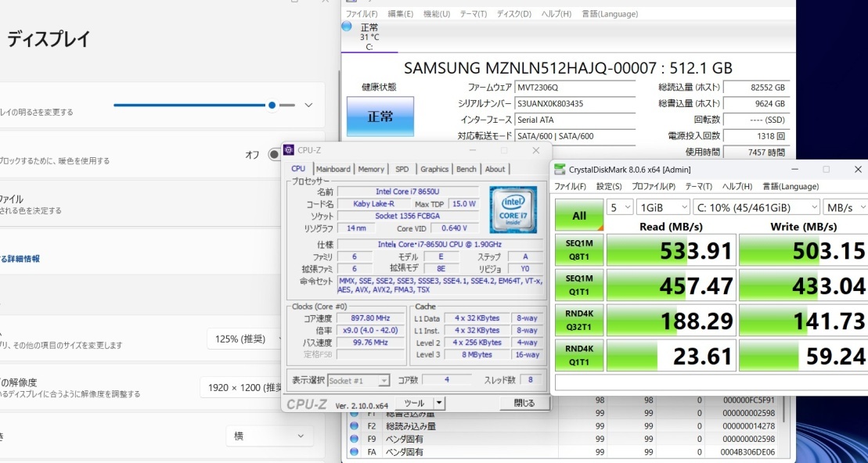Screen dimensions: 868x463
Task: Click the blue disk status circle above C:
Action: pos(347,26)
